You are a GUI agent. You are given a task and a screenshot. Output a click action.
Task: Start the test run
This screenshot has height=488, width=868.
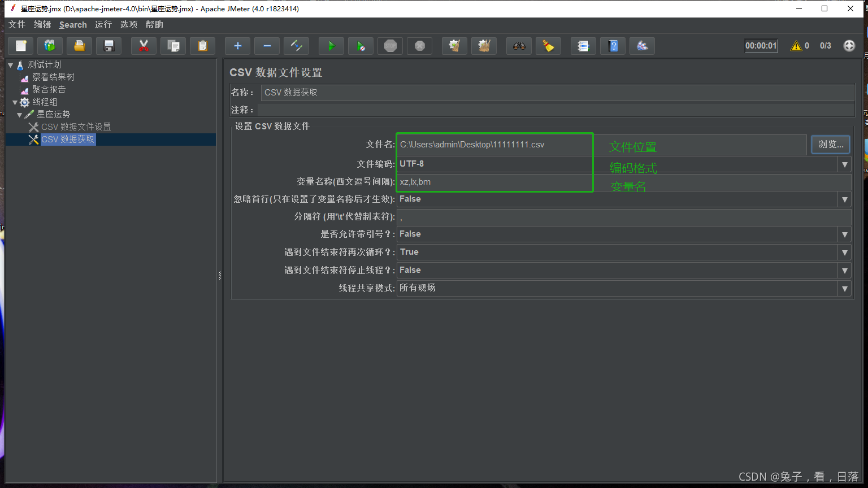tap(331, 46)
